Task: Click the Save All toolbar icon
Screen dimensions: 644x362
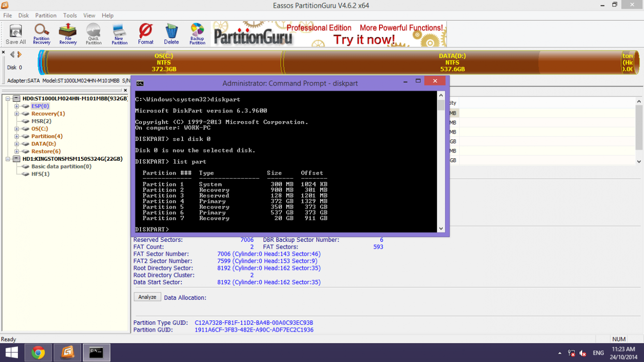Action: [x=15, y=34]
